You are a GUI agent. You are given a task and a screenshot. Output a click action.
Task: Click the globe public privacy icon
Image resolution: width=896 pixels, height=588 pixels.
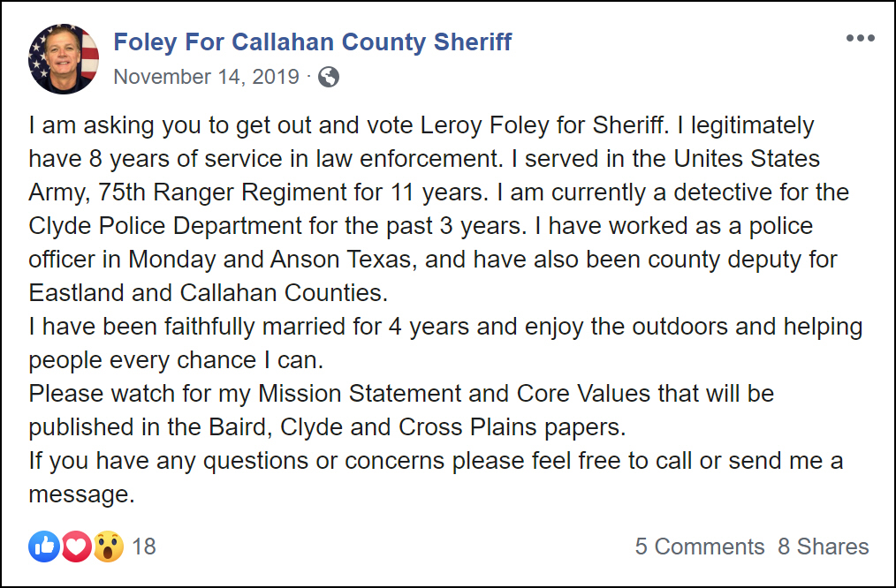(329, 77)
